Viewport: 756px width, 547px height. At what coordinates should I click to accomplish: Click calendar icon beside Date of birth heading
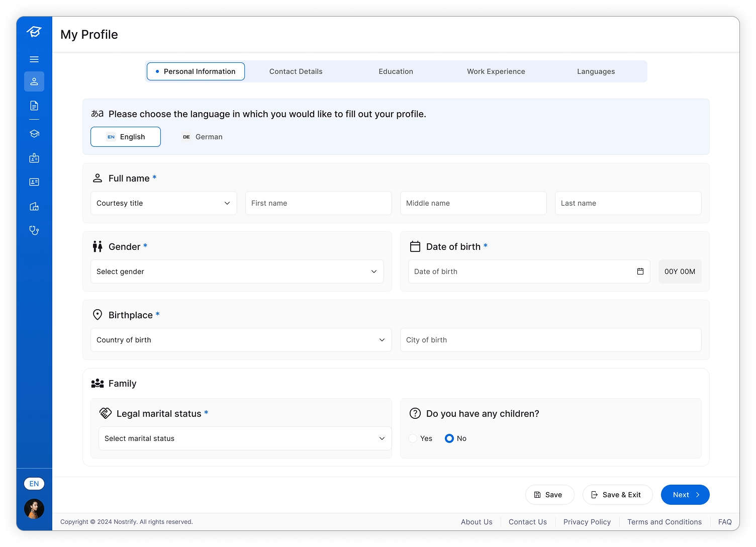tap(415, 246)
